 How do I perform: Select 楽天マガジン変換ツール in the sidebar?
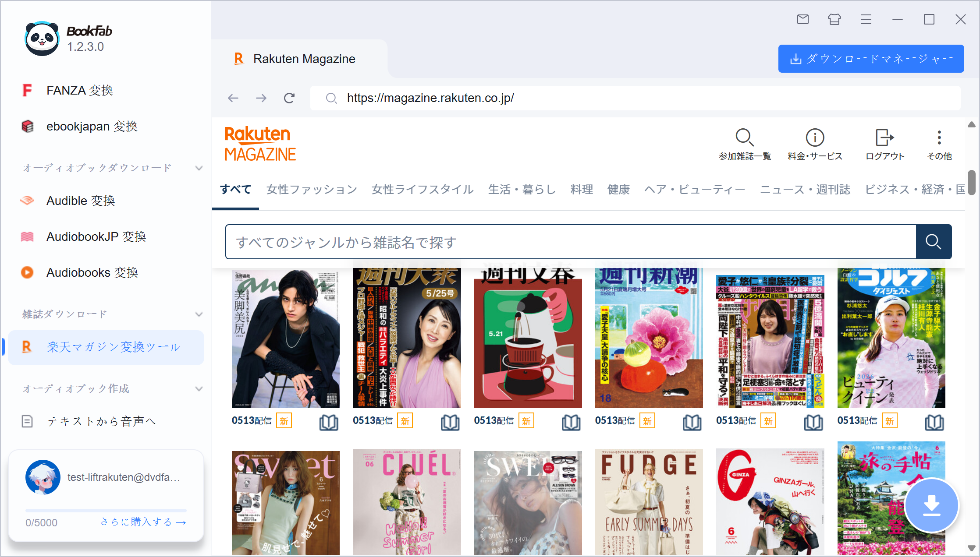click(105, 347)
